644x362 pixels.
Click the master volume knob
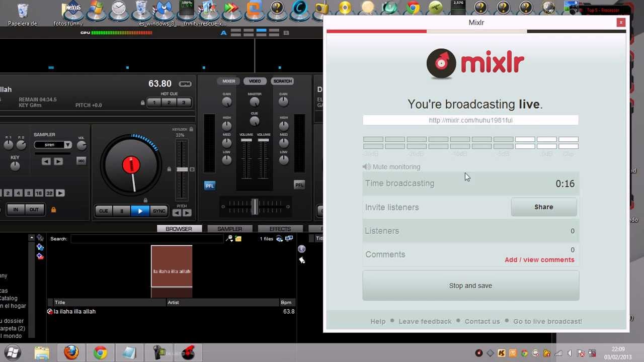click(x=255, y=102)
